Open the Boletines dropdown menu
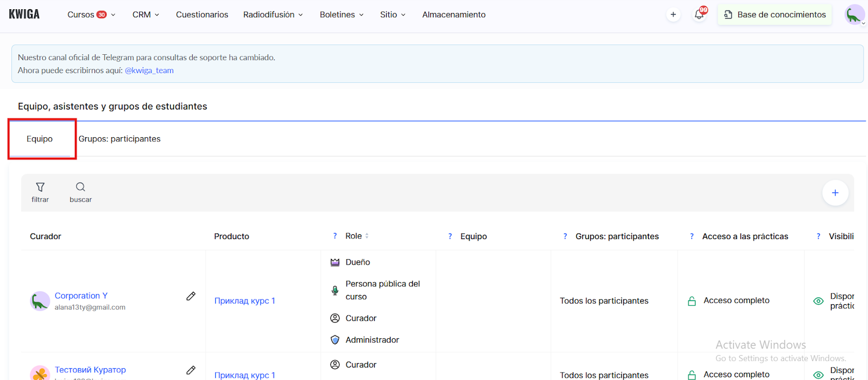This screenshot has width=868, height=380. (341, 15)
